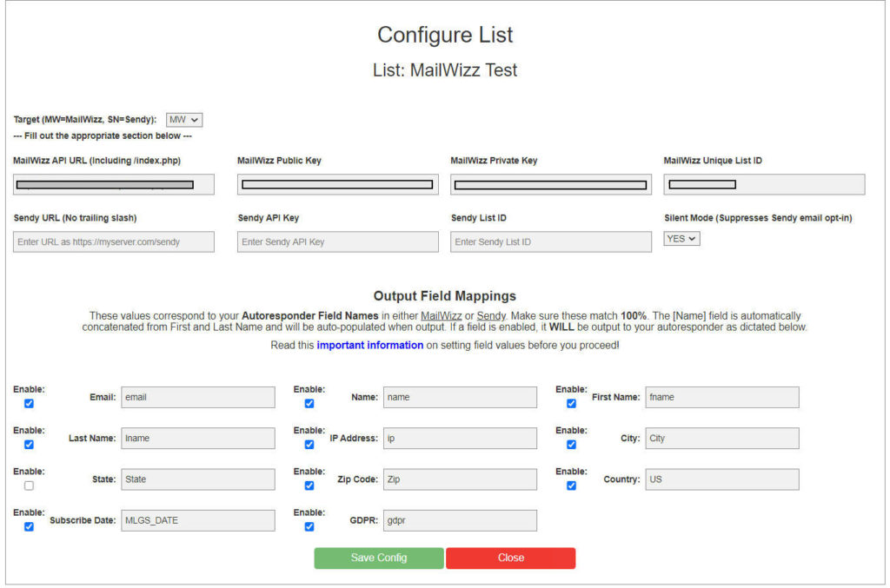Screen dimensions: 890x588
Task: Select the Email mapping field
Action: pos(198,398)
